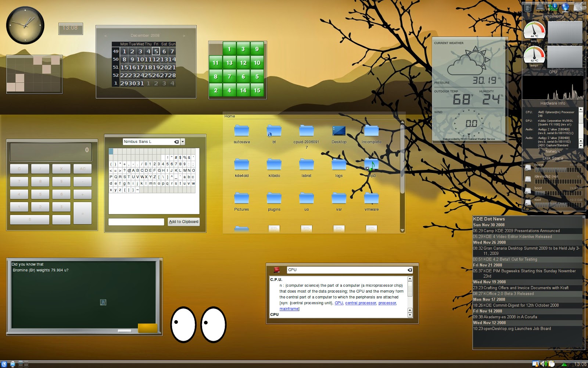The height and width of the screenshot is (368, 588).
Task: Slide tile 13 in the fifteen puzzle
Action: point(229,63)
